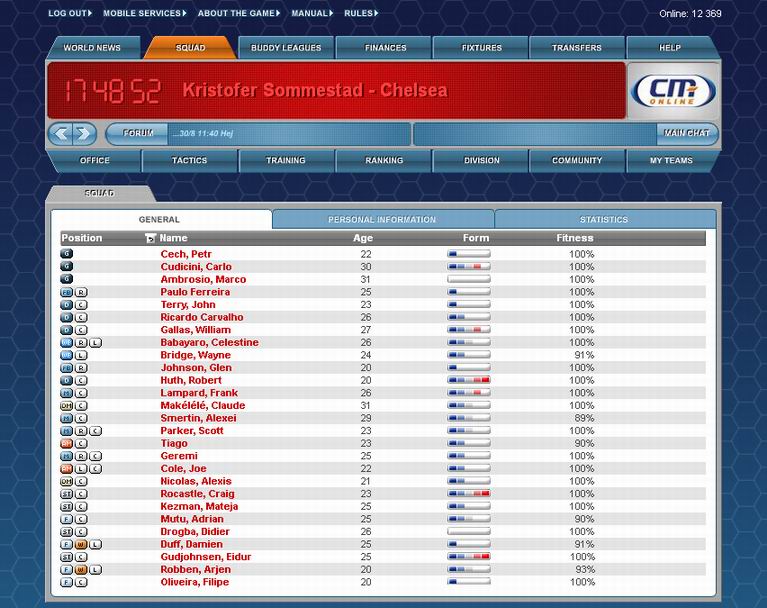The height and width of the screenshot is (608, 767).
Task: Click the back arrow navigation button
Action: pos(61,134)
